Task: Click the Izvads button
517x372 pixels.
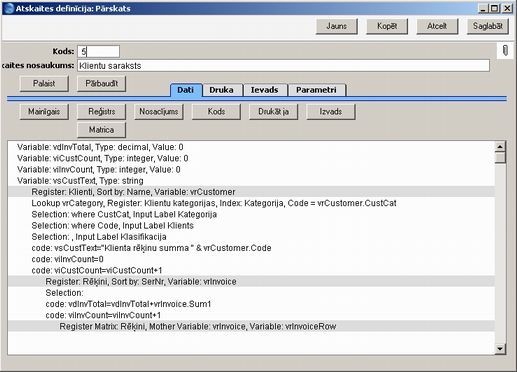Action: point(331,111)
